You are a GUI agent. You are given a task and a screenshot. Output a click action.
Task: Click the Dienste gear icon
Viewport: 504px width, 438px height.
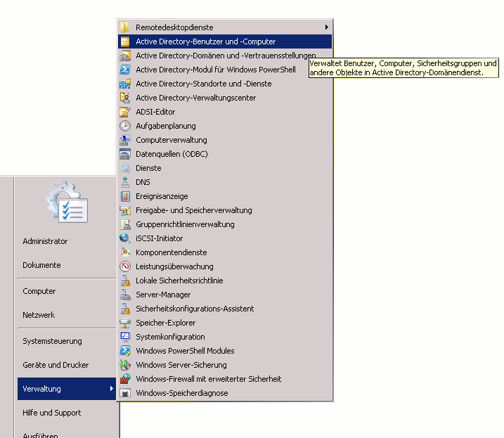[x=125, y=168]
